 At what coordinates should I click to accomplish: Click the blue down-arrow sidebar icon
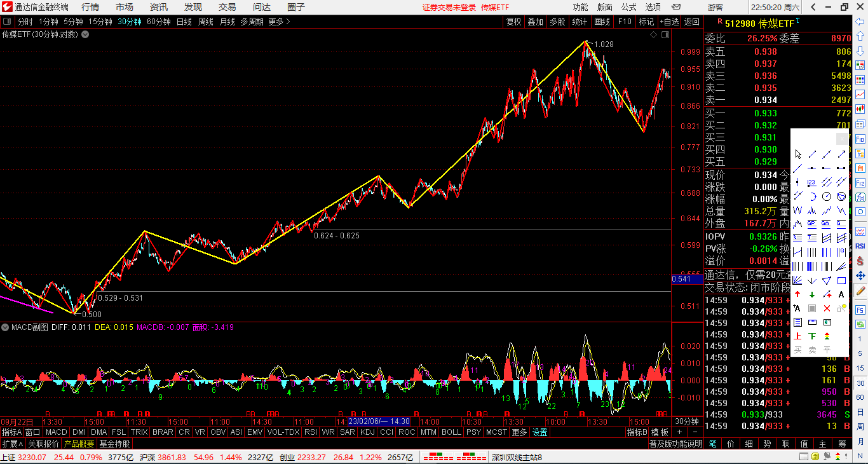[860, 51]
